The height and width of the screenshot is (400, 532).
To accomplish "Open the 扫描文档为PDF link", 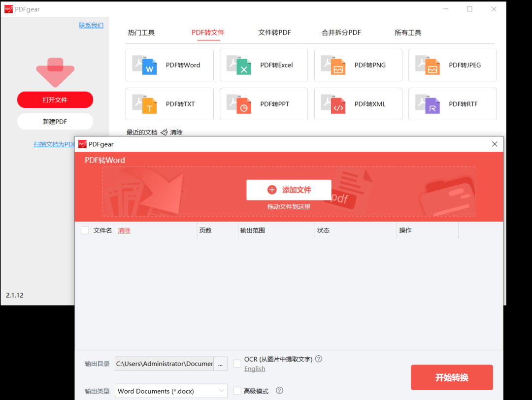I will (54, 144).
